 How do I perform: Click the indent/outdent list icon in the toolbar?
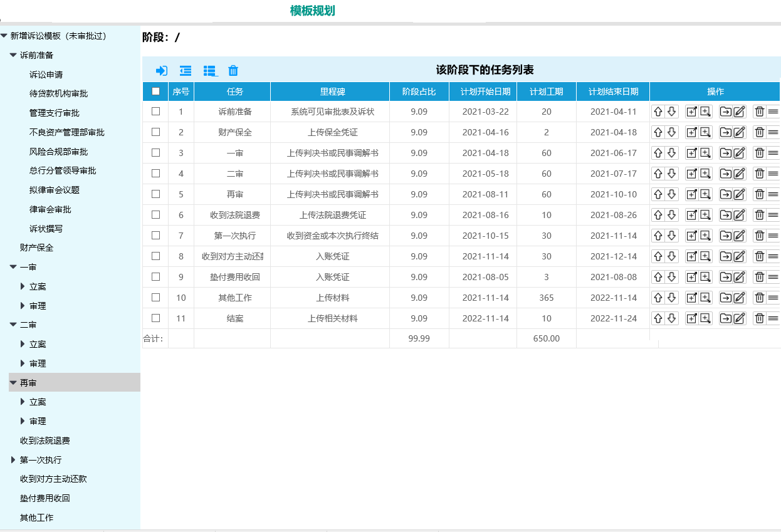pos(186,71)
